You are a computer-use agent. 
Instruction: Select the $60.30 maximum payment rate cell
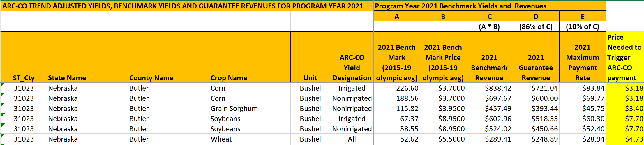tap(593, 119)
